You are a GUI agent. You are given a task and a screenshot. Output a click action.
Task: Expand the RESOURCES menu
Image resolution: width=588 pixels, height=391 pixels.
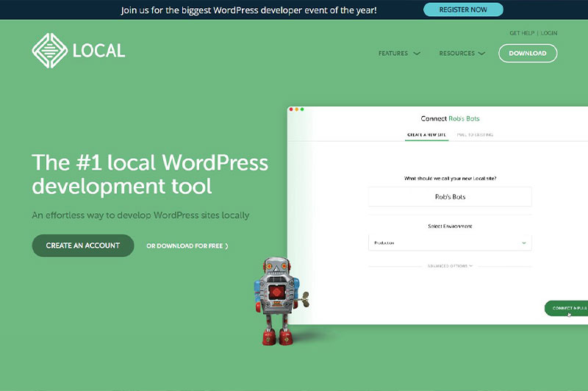462,53
